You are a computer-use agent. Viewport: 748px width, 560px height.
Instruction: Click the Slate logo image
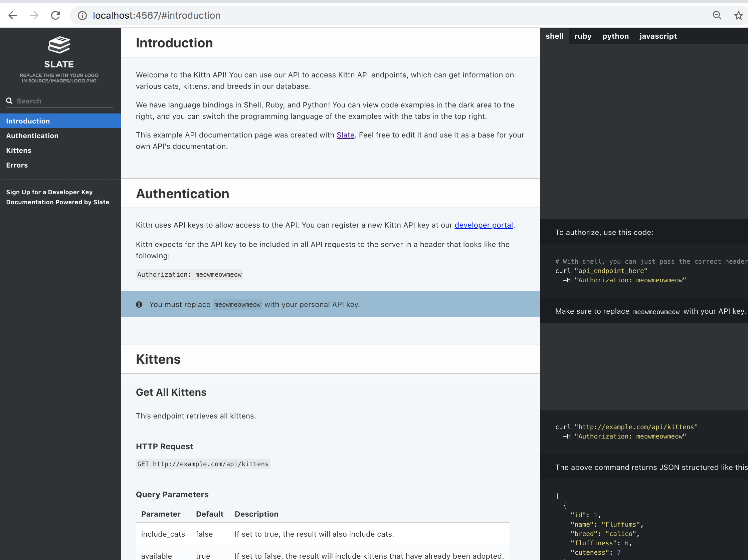[59, 59]
